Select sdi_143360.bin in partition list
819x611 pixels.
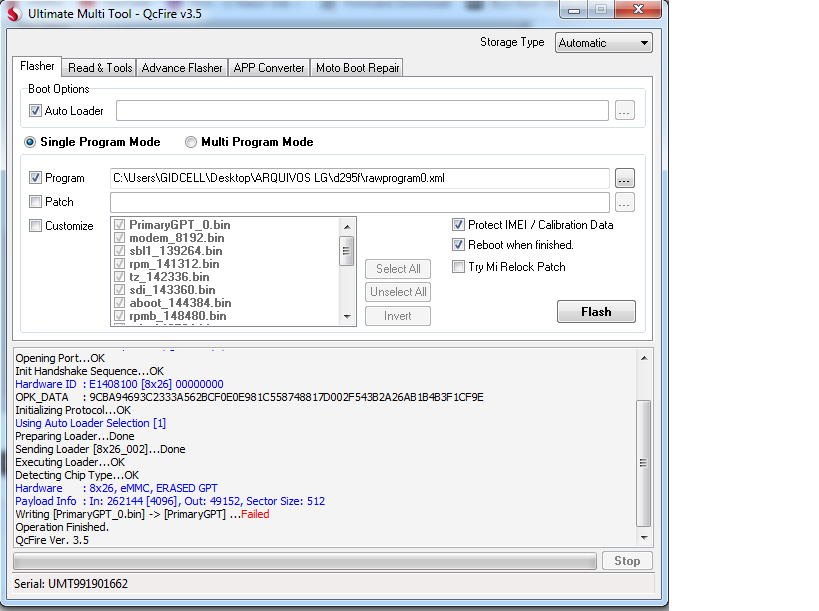pyautogui.click(x=172, y=290)
